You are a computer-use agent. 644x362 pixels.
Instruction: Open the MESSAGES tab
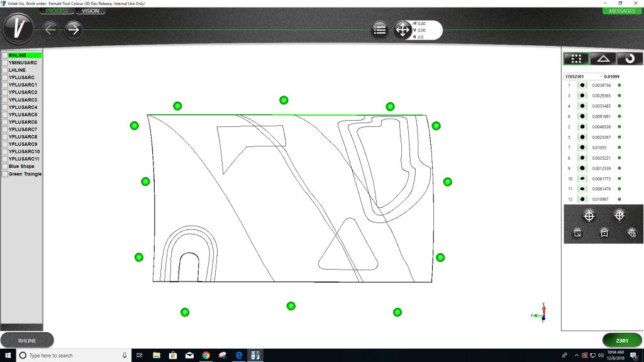tap(622, 11)
